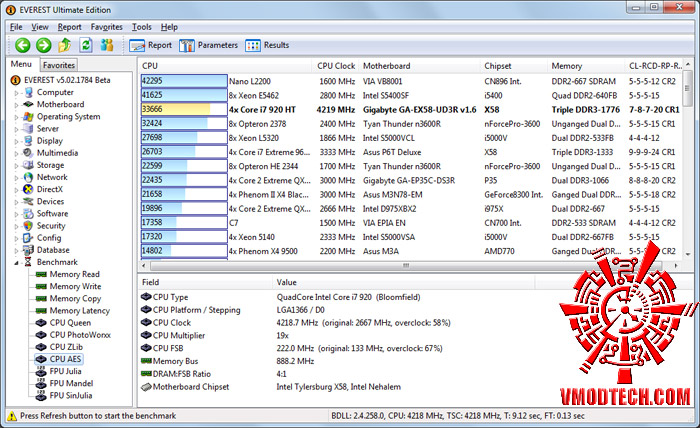Viewport: 700px width, 428px height.
Task: Select the Storage tree icon
Action: point(29,165)
